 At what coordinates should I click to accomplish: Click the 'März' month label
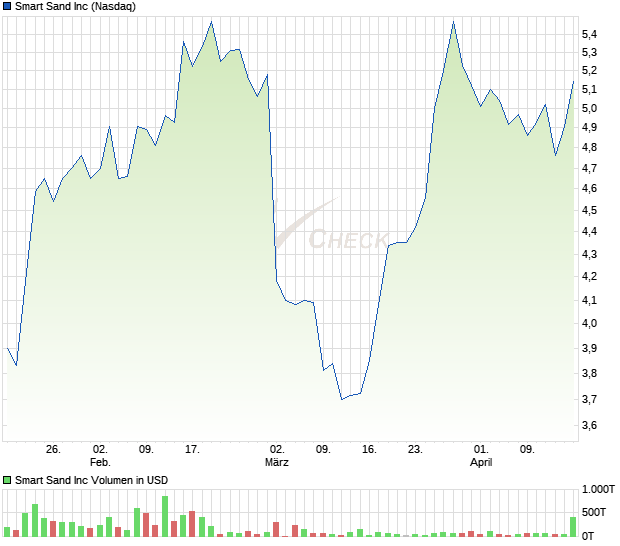tap(277, 462)
